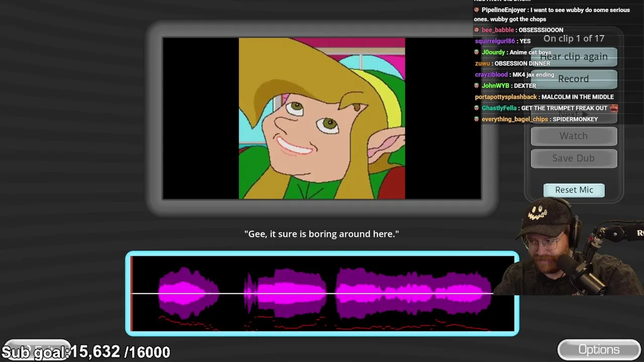This screenshot has width=644, height=362.
Task: Open the Options menu
Action: [x=599, y=349]
